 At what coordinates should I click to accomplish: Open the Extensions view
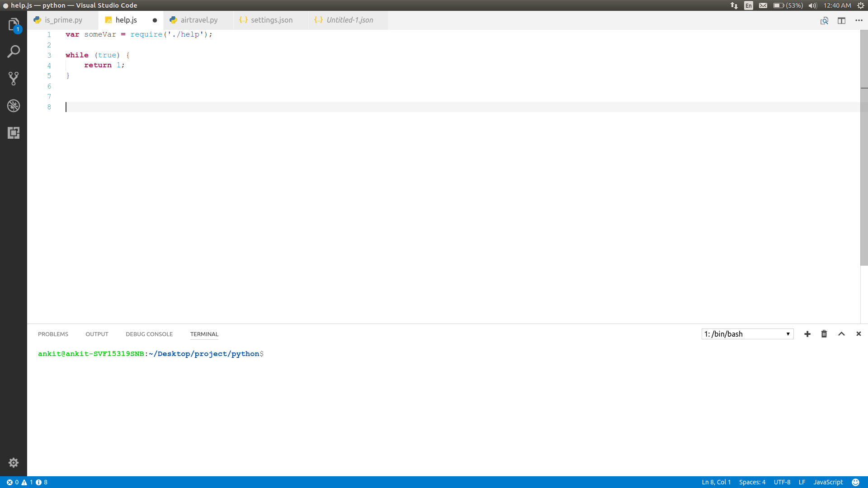coord(14,133)
